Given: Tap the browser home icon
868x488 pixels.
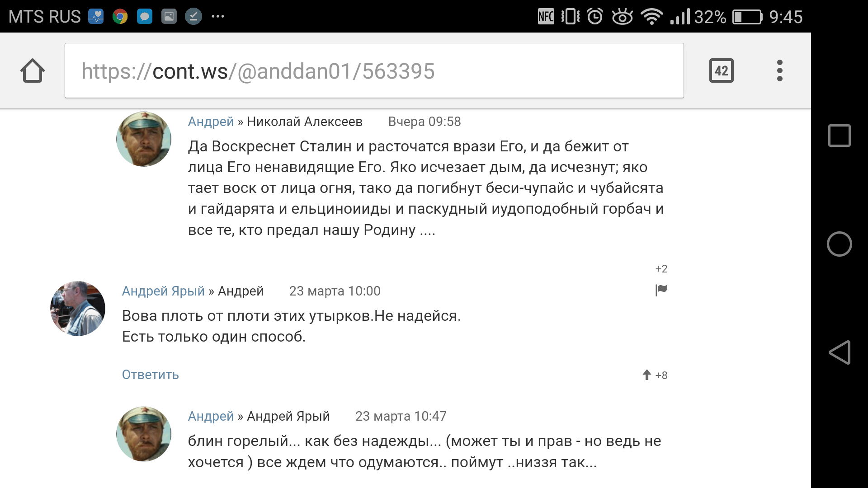Looking at the screenshot, I should pyautogui.click(x=33, y=70).
